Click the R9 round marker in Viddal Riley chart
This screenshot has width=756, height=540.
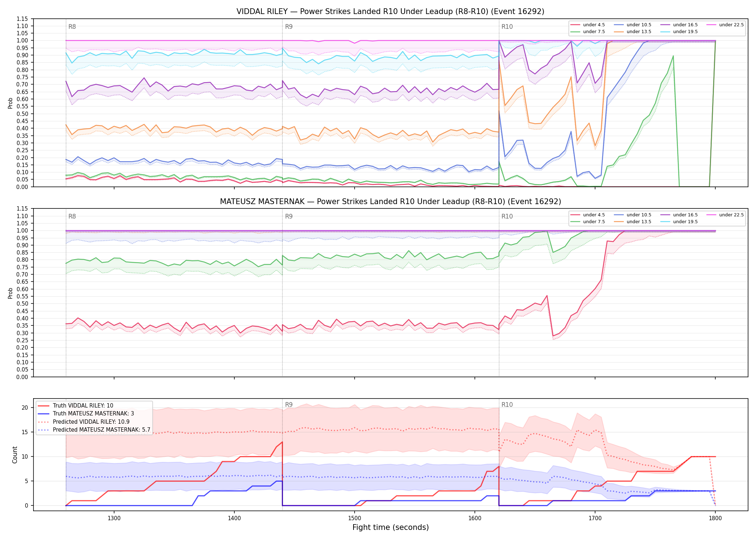tap(289, 27)
